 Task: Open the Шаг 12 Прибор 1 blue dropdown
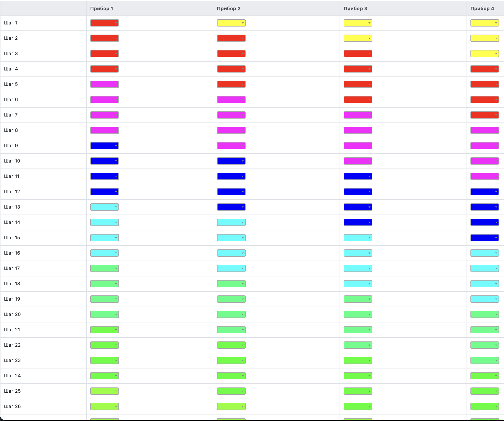105,192
